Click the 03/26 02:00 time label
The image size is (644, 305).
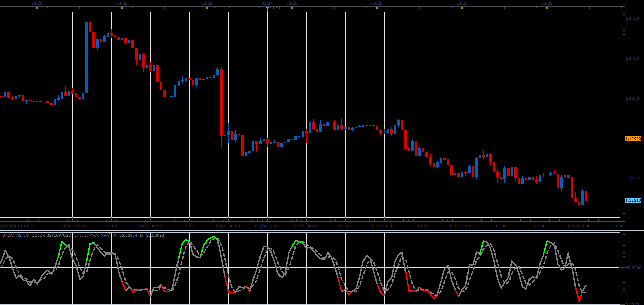click(x=384, y=226)
